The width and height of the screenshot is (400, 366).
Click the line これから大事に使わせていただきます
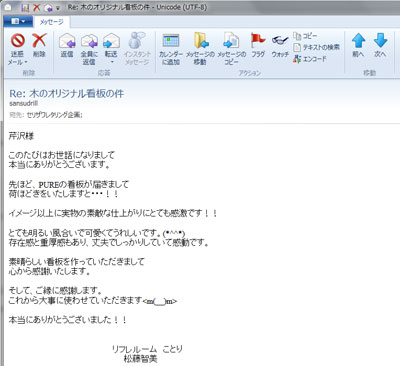pos(93,300)
